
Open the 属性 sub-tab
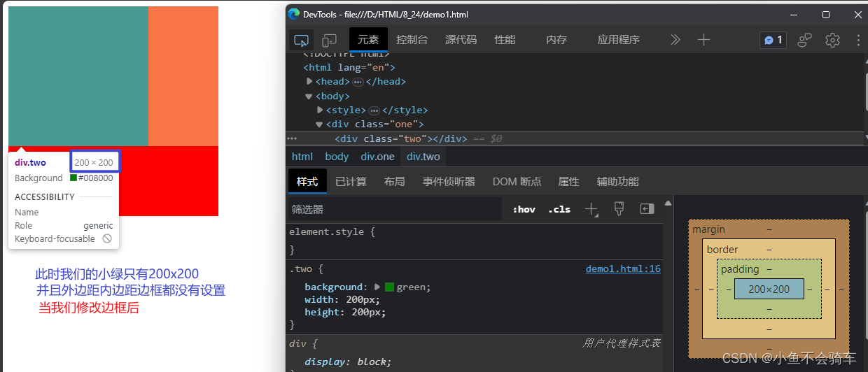(568, 182)
